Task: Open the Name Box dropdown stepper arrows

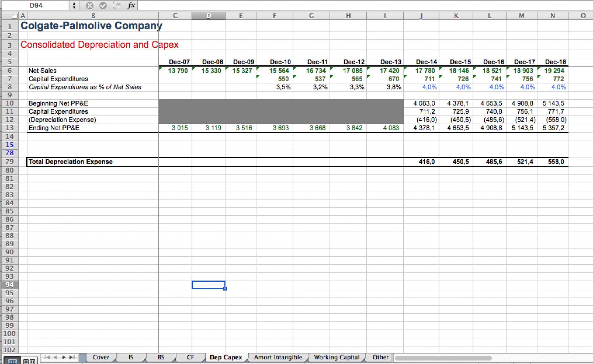Action: pos(74,5)
